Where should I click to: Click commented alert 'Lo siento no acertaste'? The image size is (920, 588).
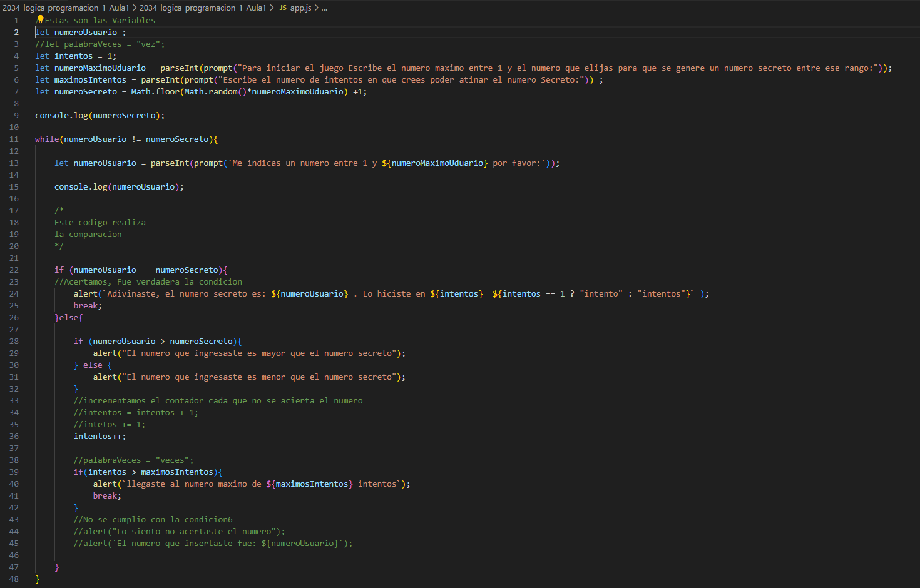(180, 531)
